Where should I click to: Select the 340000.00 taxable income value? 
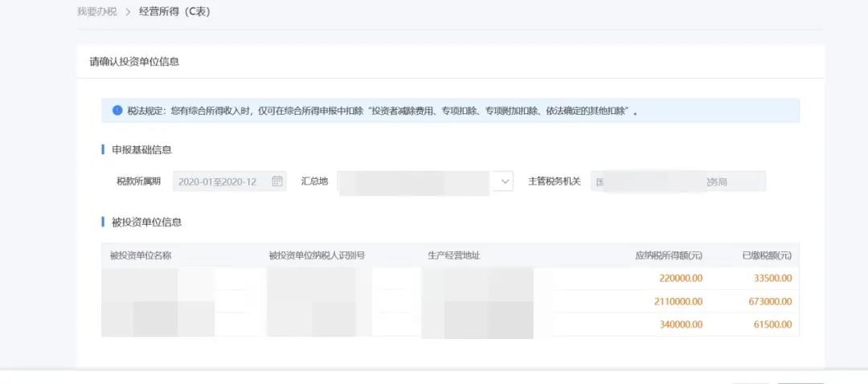click(x=681, y=325)
